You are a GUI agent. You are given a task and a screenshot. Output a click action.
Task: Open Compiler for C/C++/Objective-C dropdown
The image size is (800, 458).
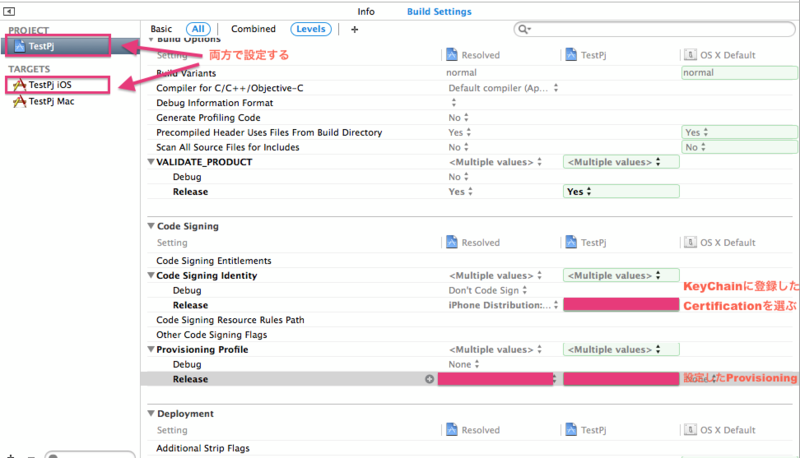[x=503, y=88]
